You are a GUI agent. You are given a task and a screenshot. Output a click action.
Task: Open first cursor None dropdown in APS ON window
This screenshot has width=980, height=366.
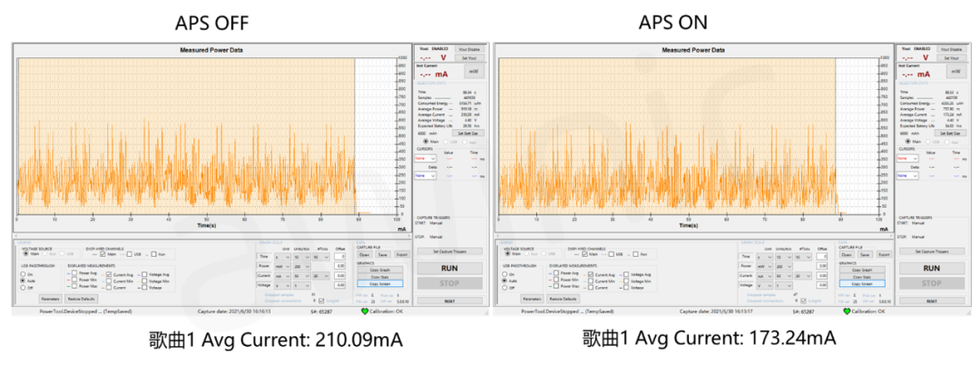[907, 158]
